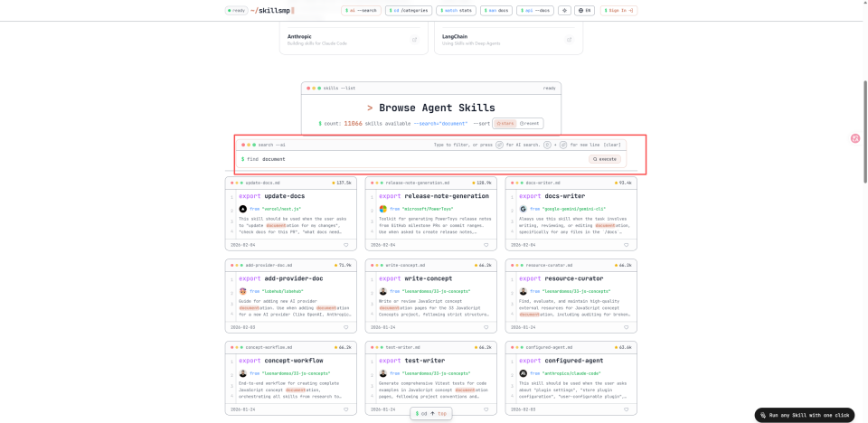Viewport: 868px width, 423px height.
Task: Open Anthropic card's external link icon
Action: click(x=414, y=39)
